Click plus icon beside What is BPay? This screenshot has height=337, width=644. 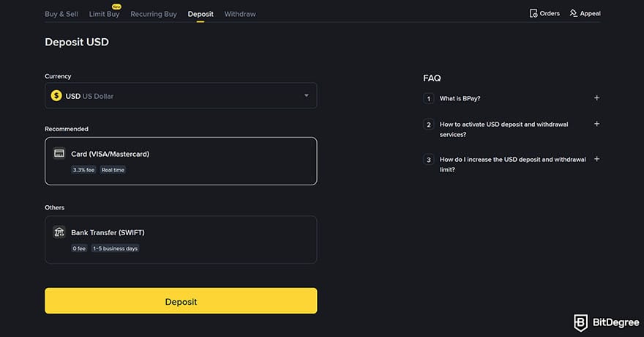pyautogui.click(x=596, y=98)
